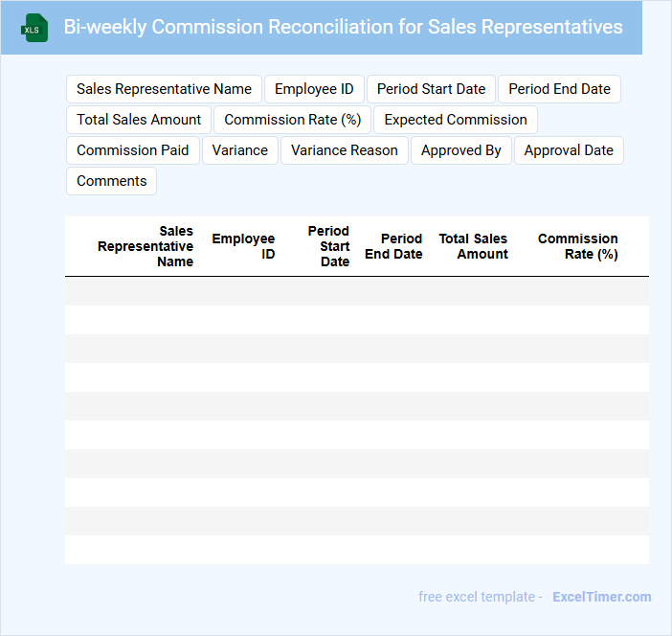Select the Period Start Date tag
This screenshot has width=672, height=636.
tap(431, 89)
